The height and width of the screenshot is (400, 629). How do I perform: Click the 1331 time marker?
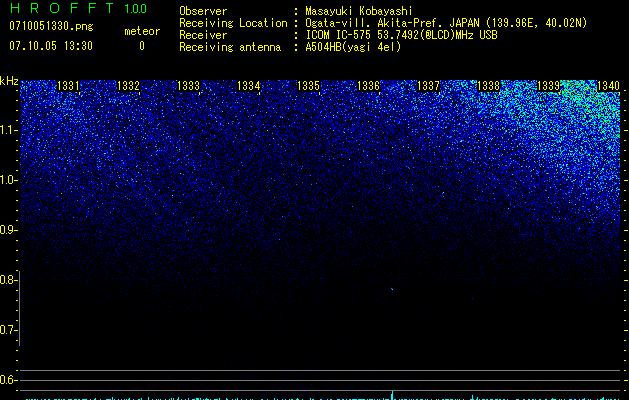tap(68, 86)
